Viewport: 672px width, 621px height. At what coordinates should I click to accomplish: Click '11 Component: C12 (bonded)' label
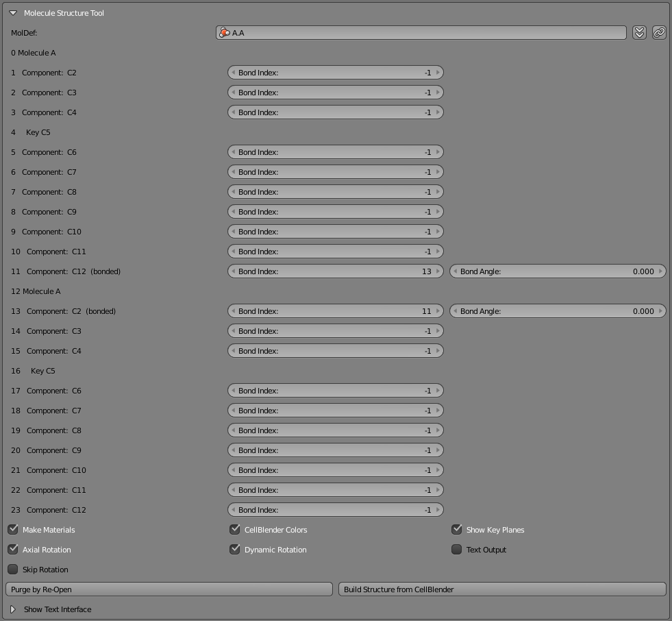(x=66, y=271)
